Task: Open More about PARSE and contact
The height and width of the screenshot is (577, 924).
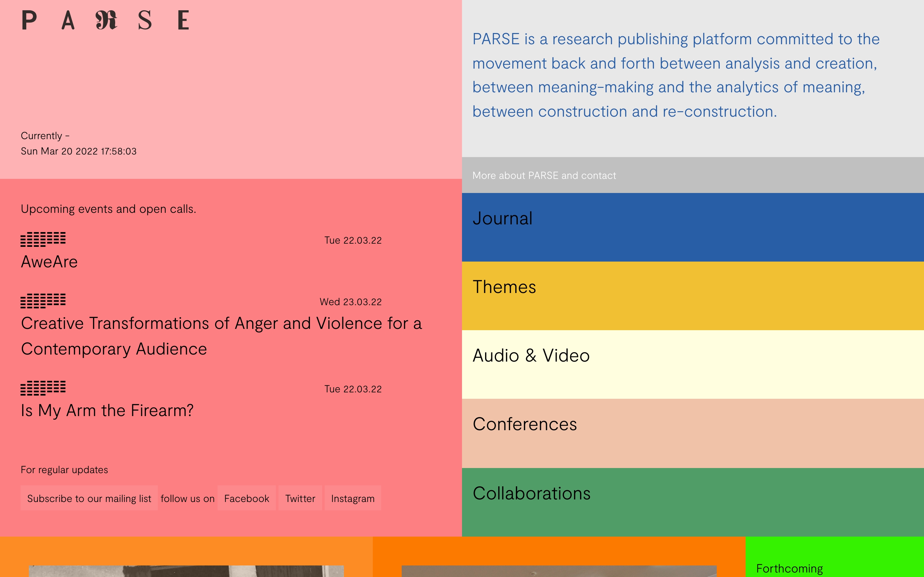Action: click(544, 176)
